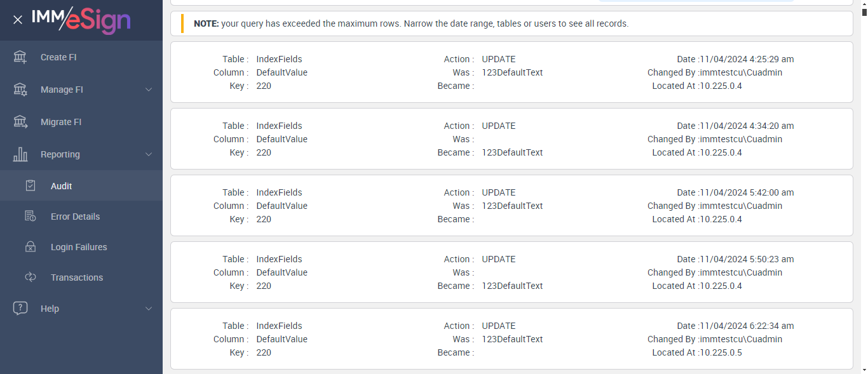This screenshot has width=868, height=374.
Task: Go to the Transactions report
Action: click(x=76, y=277)
